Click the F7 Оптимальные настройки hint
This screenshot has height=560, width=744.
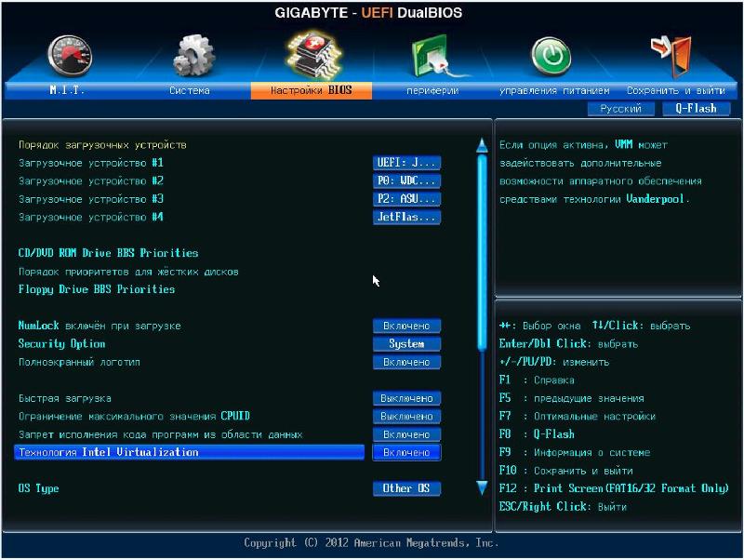577,416
